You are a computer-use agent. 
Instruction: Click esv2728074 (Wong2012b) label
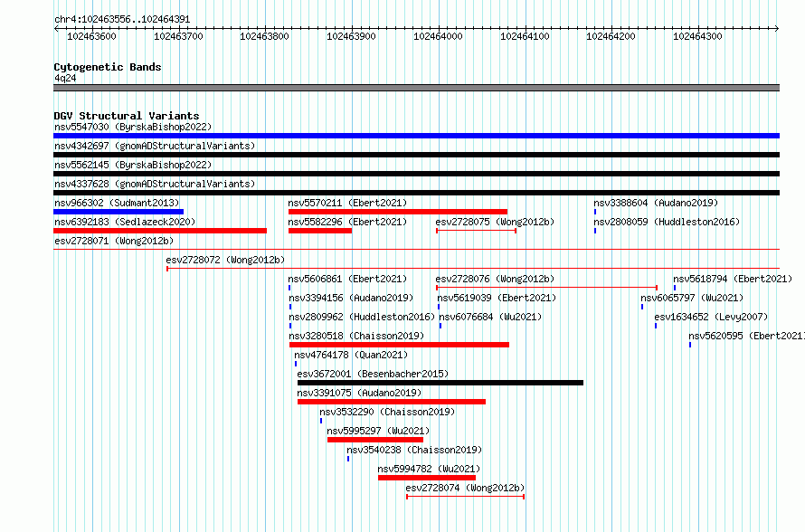click(465, 488)
